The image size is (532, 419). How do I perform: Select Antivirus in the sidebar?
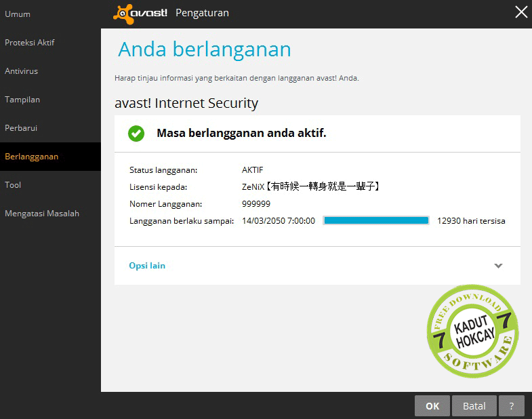click(x=50, y=71)
